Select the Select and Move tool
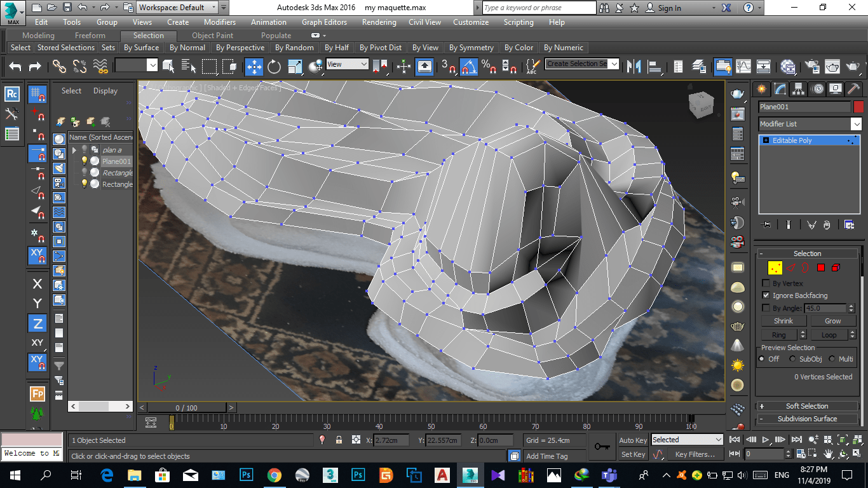Image resolution: width=868 pixels, height=488 pixels. (x=254, y=66)
